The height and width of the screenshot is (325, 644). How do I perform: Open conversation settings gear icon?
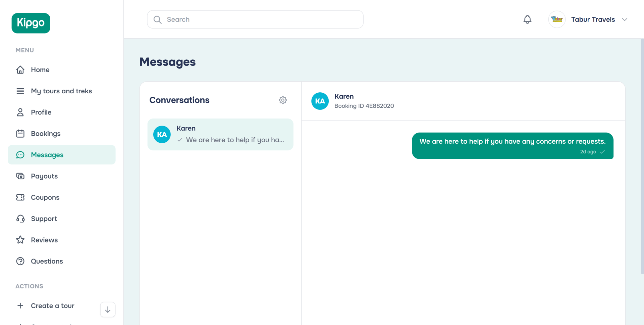click(283, 100)
